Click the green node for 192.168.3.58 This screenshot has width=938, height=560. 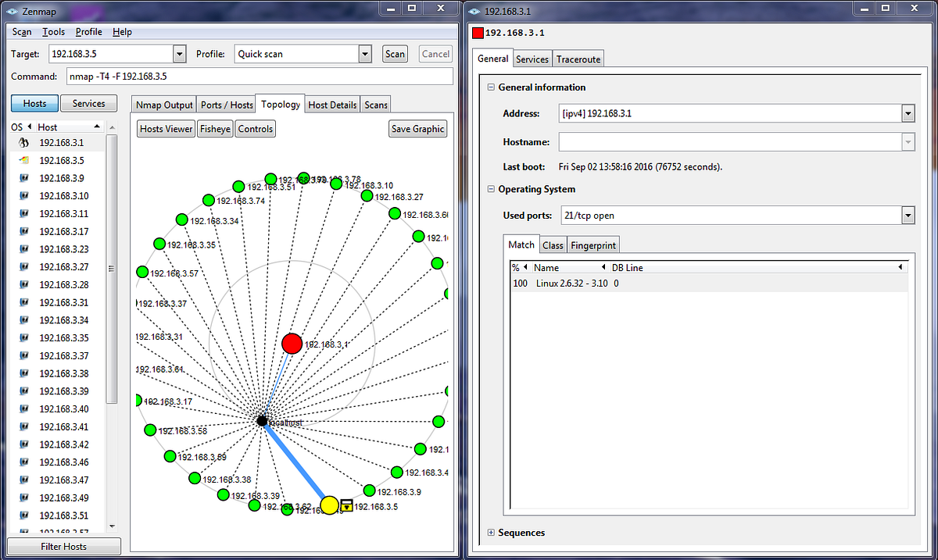click(150, 430)
